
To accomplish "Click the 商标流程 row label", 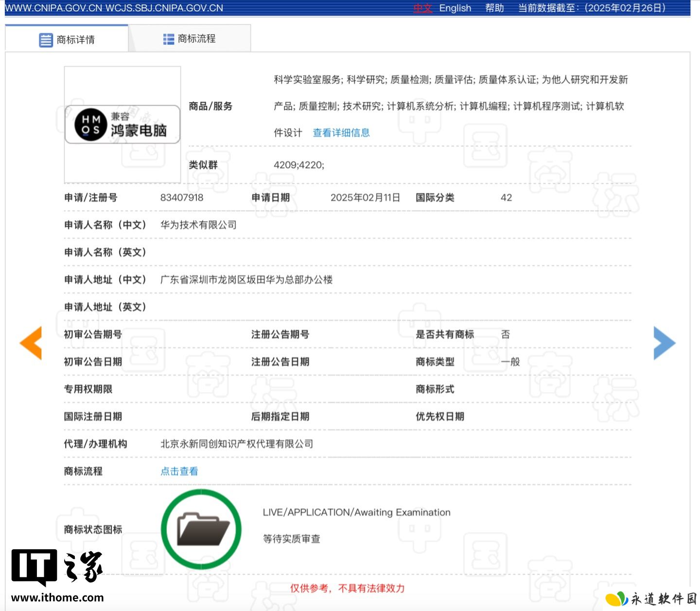I will point(84,471).
